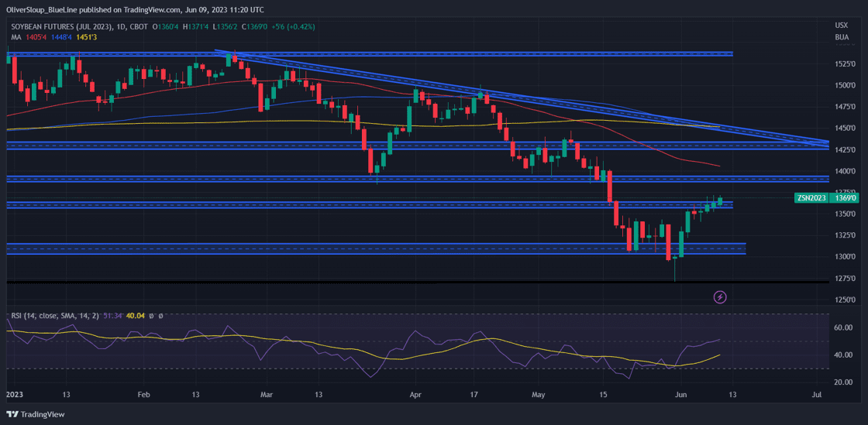Click the 2023 date axis label
Image resolution: width=868 pixels, height=425 pixels.
click(15, 395)
